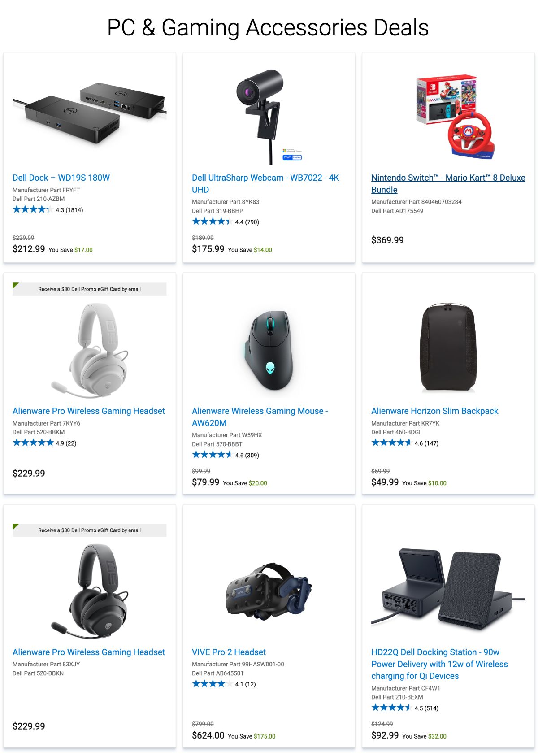
Task: Open VIVE Pro 2 Headset link
Action: click(x=229, y=652)
